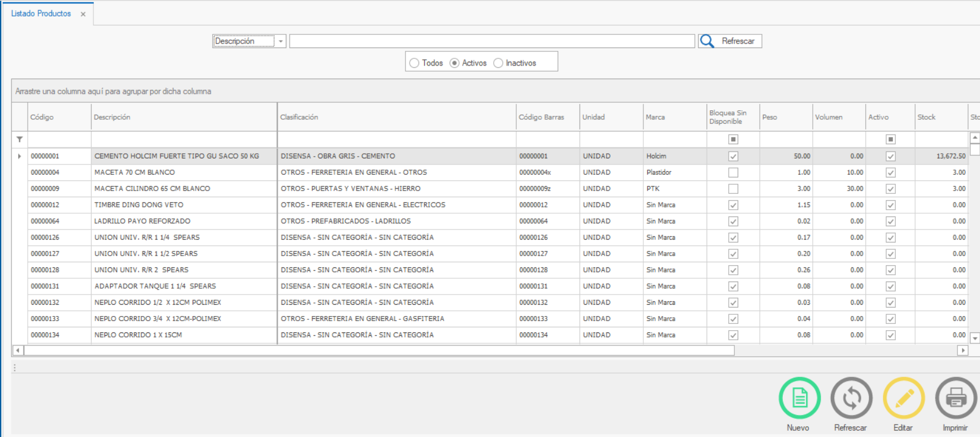Toggle Bloquea Sin Disponible for MACETA 70 CM BLANCO
The image size is (980, 437).
[733, 172]
